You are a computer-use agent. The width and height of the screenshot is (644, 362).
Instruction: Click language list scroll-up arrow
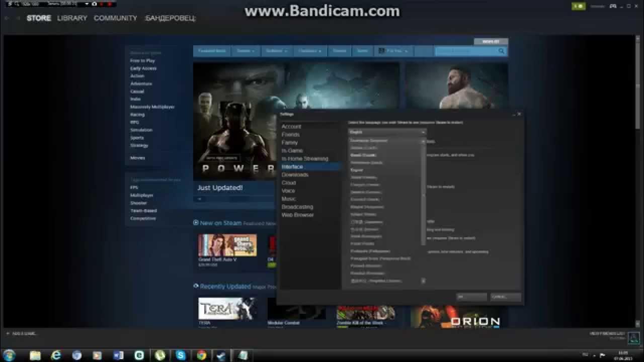pyautogui.click(x=423, y=141)
